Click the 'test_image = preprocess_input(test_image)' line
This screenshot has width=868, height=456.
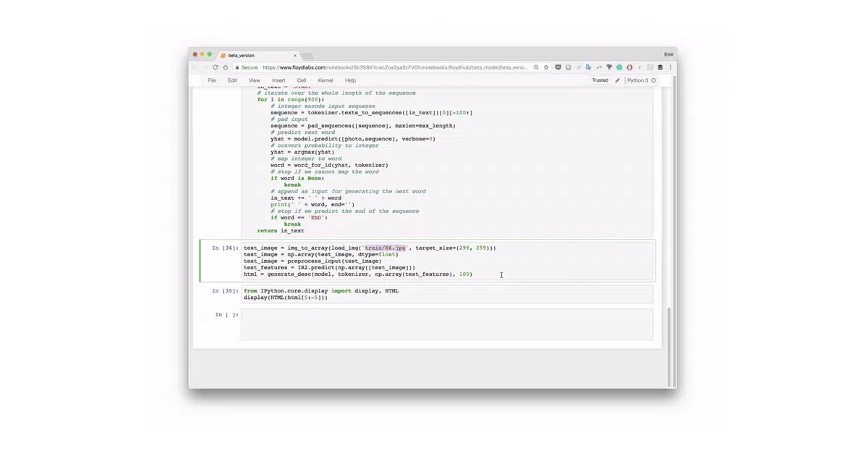312,261
